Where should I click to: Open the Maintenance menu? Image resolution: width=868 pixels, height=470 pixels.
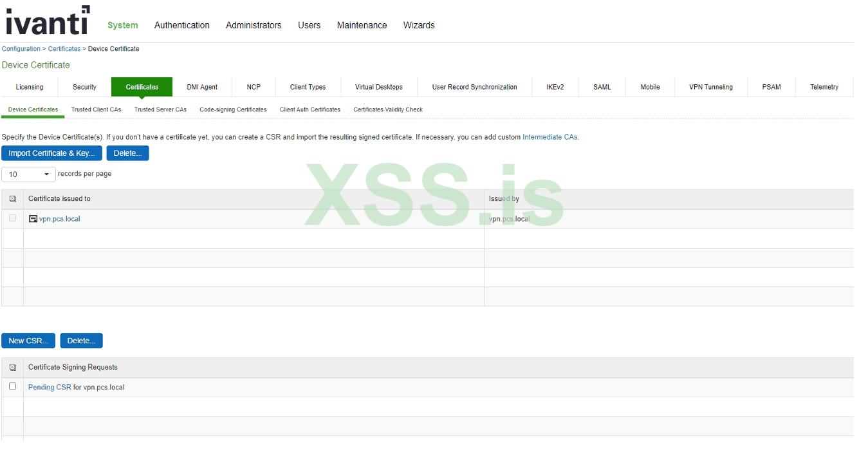coord(362,25)
